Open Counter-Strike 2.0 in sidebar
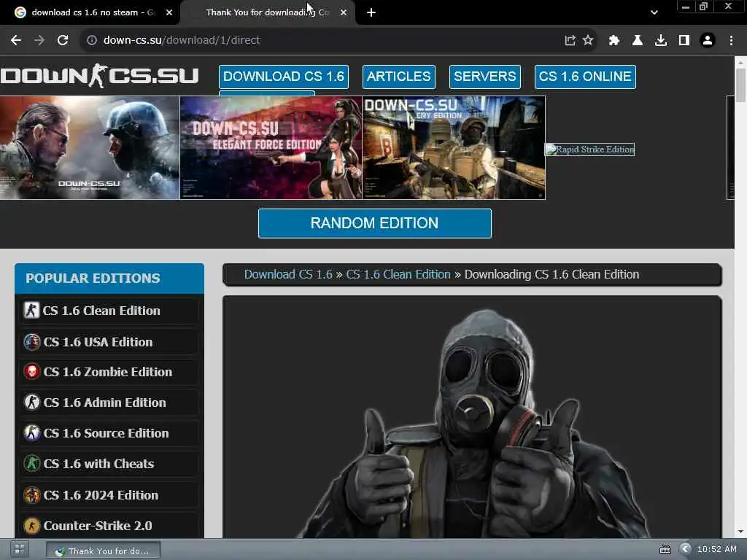This screenshot has width=747, height=560. pyautogui.click(x=109, y=526)
